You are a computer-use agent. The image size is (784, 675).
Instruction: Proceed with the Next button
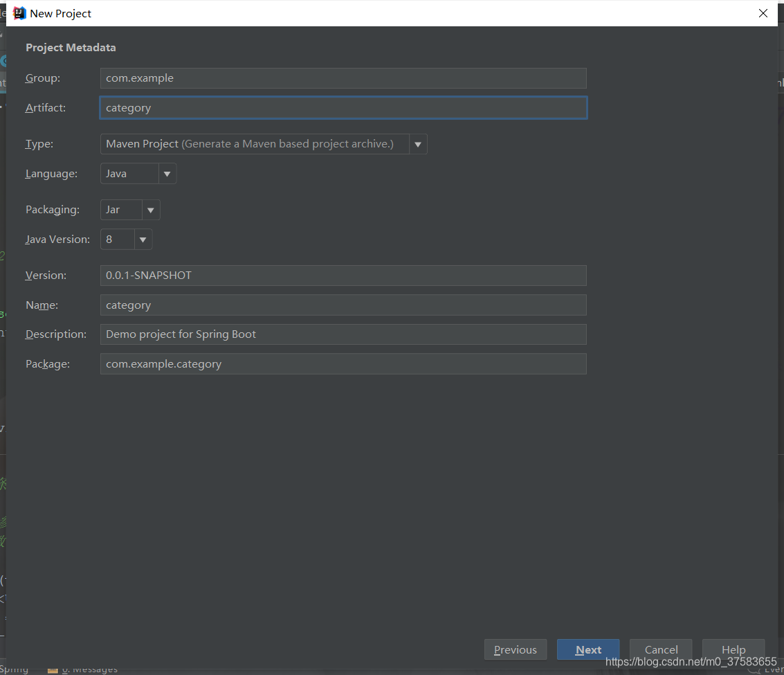pyautogui.click(x=588, y=649)
